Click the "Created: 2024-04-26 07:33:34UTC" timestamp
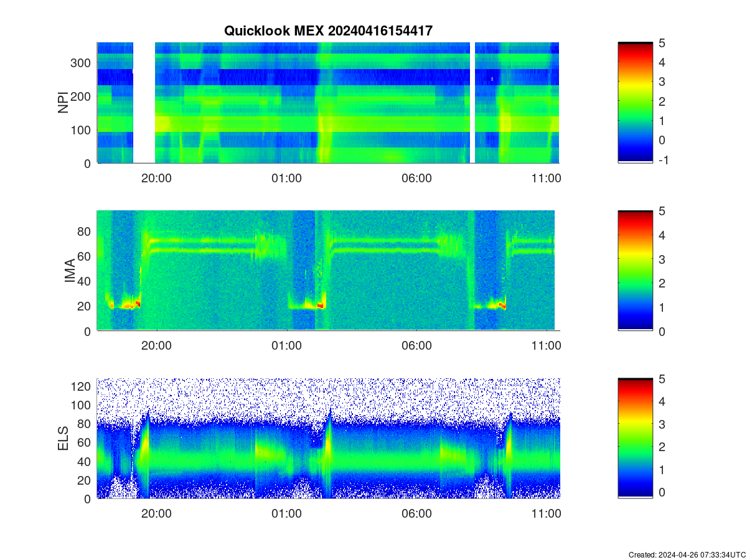This screenshot has width=747, height=560. click(x=687, y=554)
